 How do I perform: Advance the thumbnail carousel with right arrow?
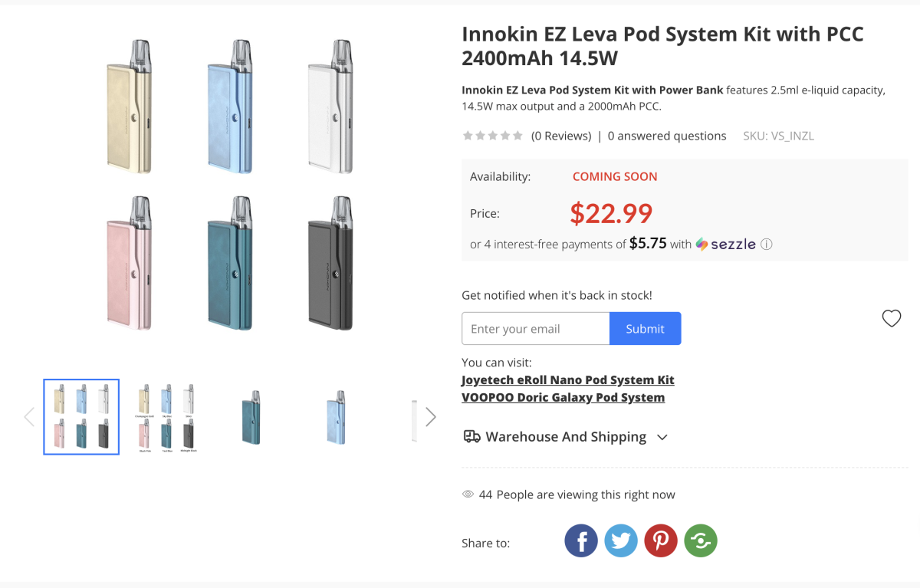pyautogui.click(x=431, y=416)
